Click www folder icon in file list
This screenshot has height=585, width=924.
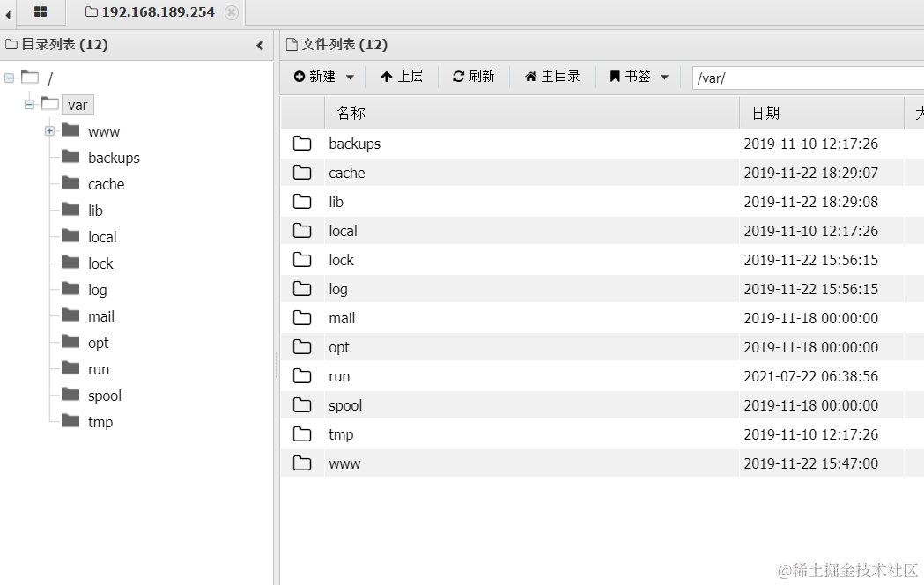302,463
